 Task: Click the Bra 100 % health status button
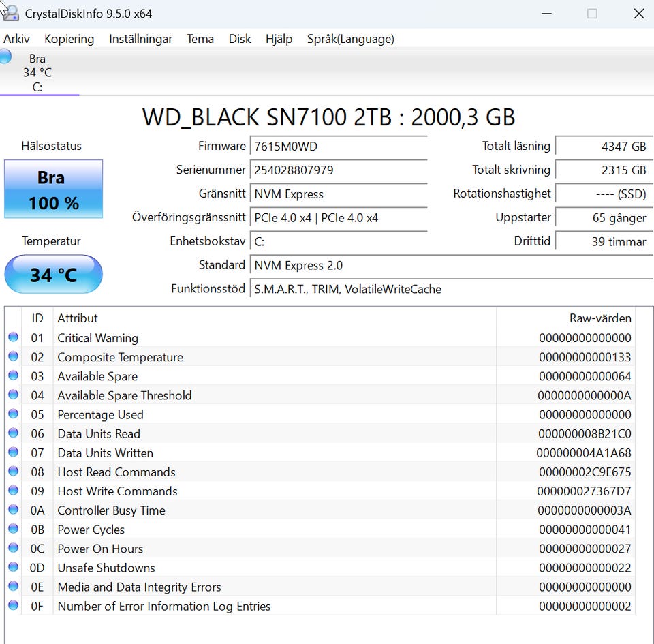(x=53, y=189)
